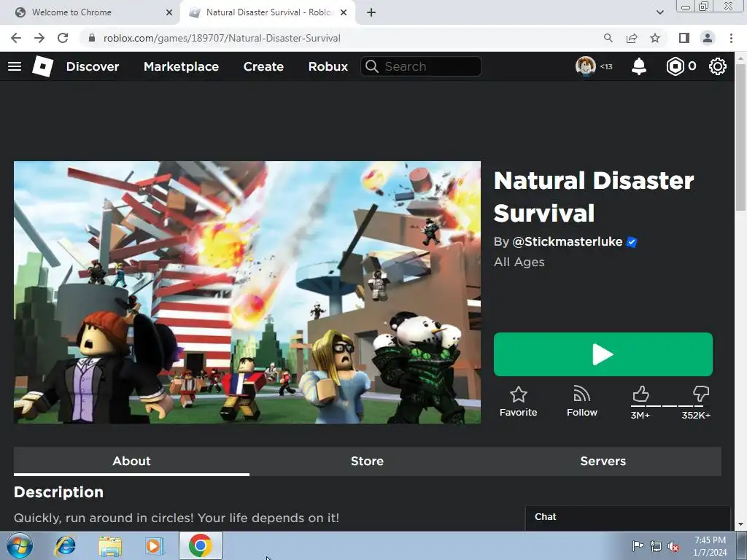The image size is (747, 560).
Task: Switch to the Servers tab
Action: 603,461
